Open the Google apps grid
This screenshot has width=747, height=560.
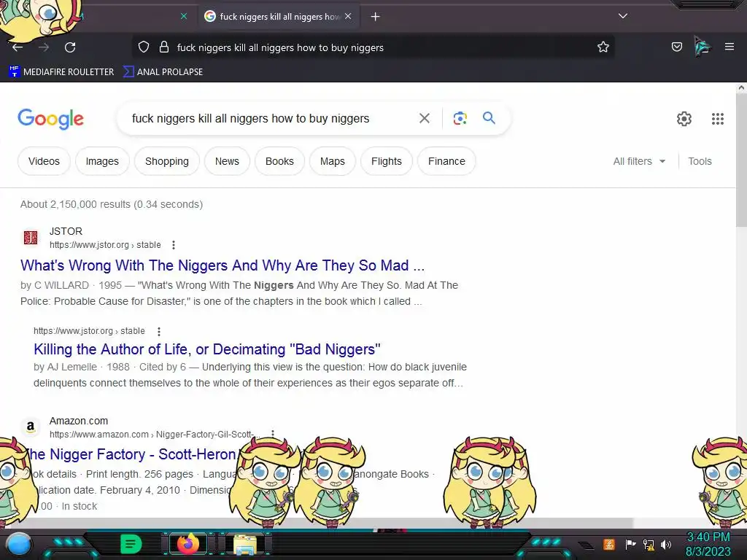click(718, 119)
